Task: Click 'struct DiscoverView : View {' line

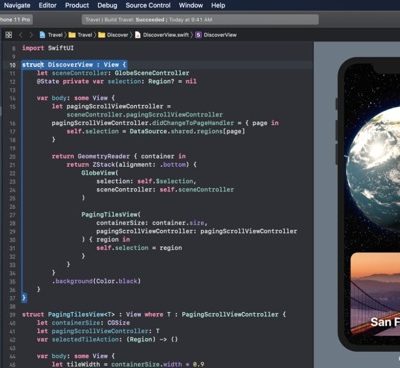Action: [74, 65]
